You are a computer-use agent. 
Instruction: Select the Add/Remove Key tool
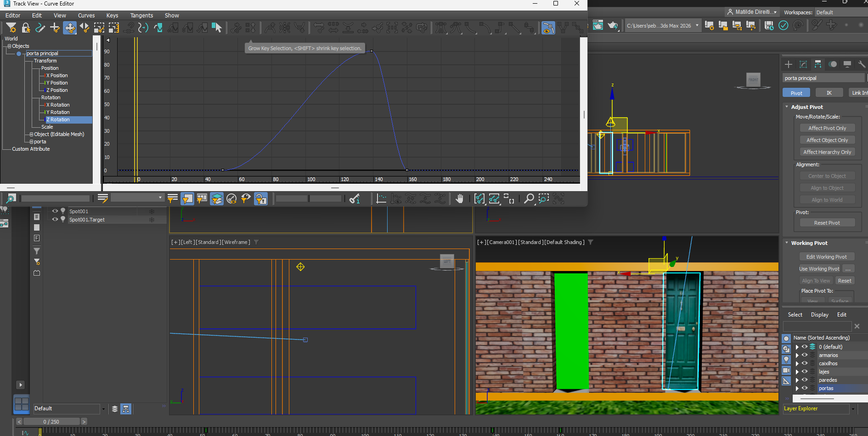tap(55, 28)
